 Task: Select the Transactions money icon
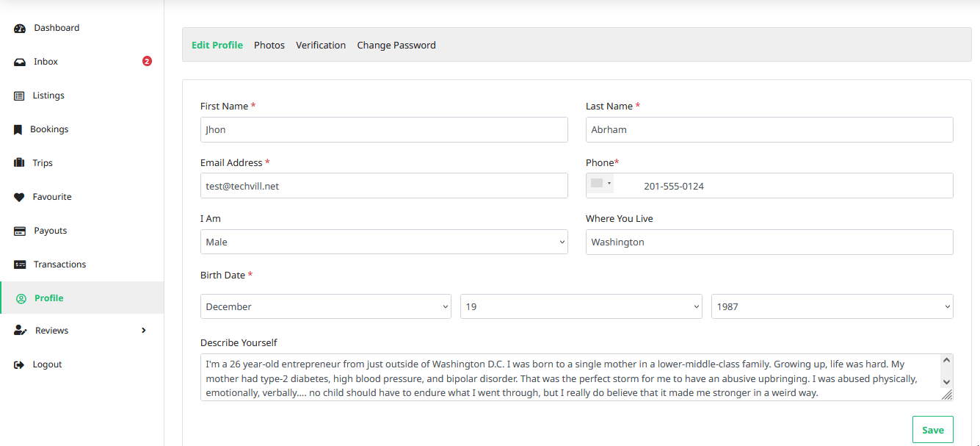(20, 265)
